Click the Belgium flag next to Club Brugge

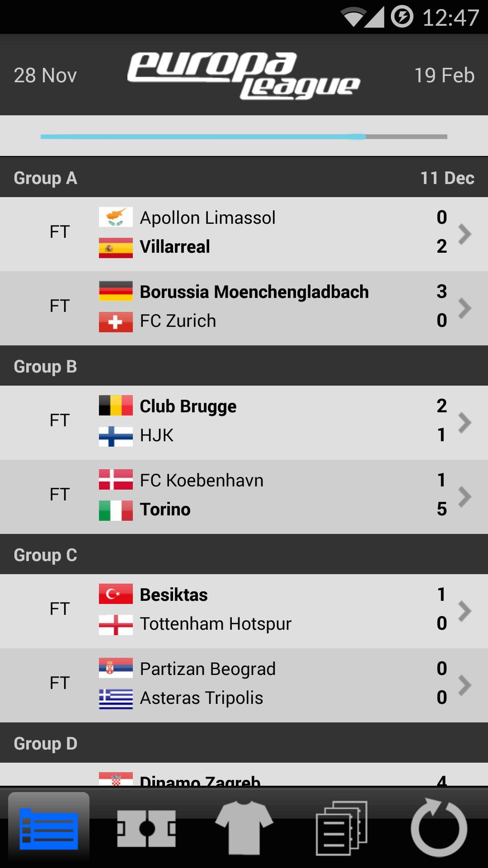point(115,406)
